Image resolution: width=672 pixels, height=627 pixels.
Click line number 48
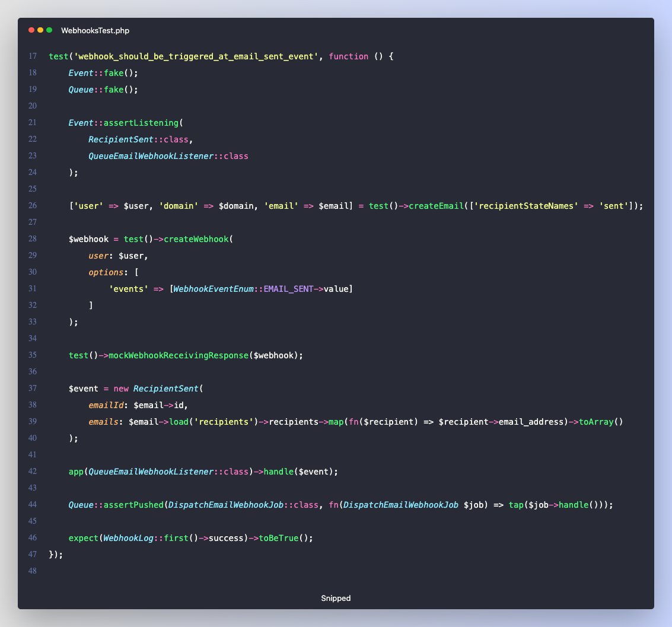(33, 571)
